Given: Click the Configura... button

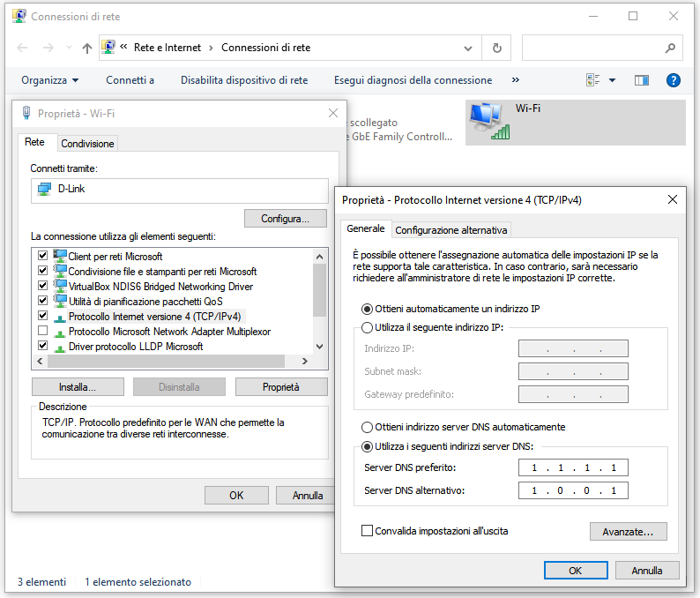Looking at the screenshot, I should pyautogui.click(x=285, y=218).
